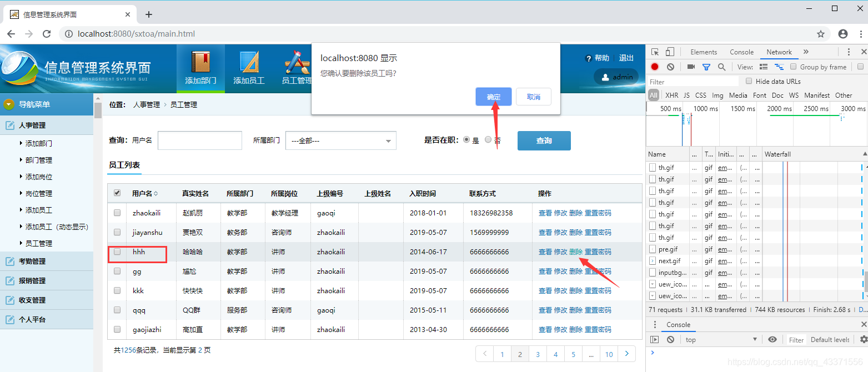Toggle device toolbar icon in DevTools
868x372 pixels.
click(670, 52)
